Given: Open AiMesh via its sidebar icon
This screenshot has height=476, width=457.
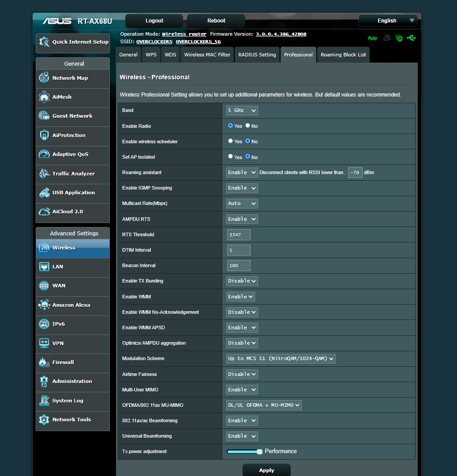Looking at the screenshot, I should (x=44, y=97).
